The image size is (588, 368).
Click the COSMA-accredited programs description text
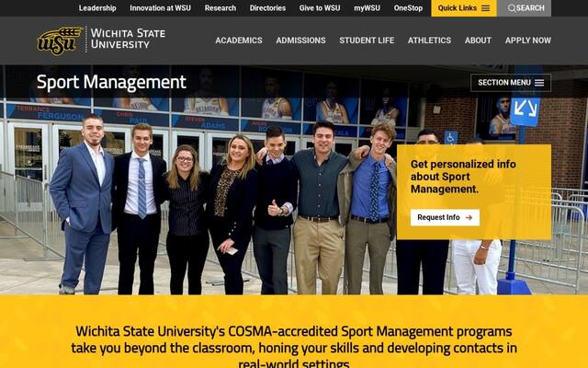[294, 348]
